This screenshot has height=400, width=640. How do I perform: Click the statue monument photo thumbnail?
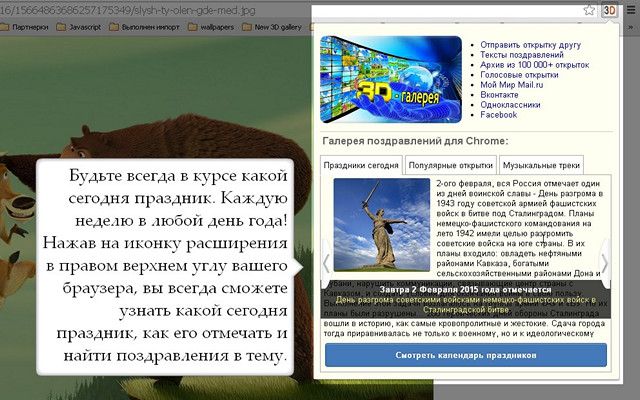click(x=382, y=224)
